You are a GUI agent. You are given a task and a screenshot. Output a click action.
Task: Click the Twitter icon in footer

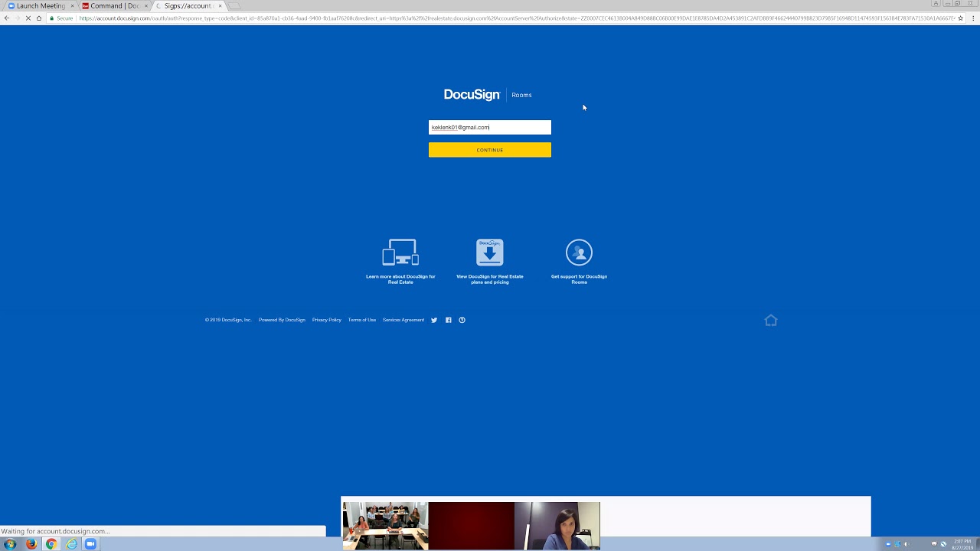434,320
